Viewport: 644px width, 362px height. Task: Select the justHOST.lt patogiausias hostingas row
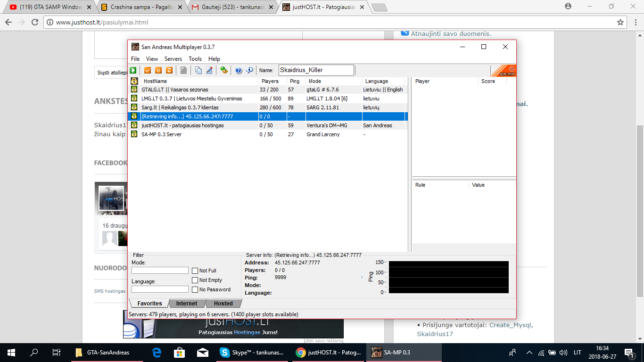coord(268,125)
